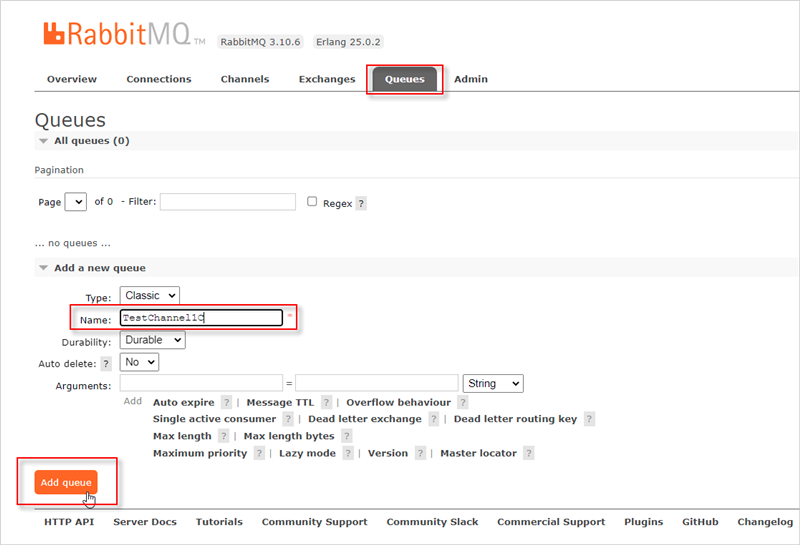Screen dimensions: 800x545
Task: Switch to the Overview tab
Action: click(x=72, y=79)
